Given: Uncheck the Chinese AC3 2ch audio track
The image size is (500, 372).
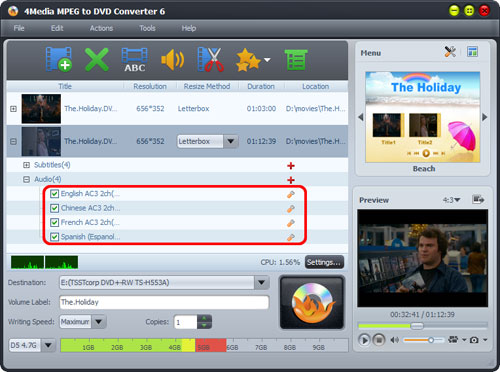Looking at the screenshot, I should pos(54,208).
